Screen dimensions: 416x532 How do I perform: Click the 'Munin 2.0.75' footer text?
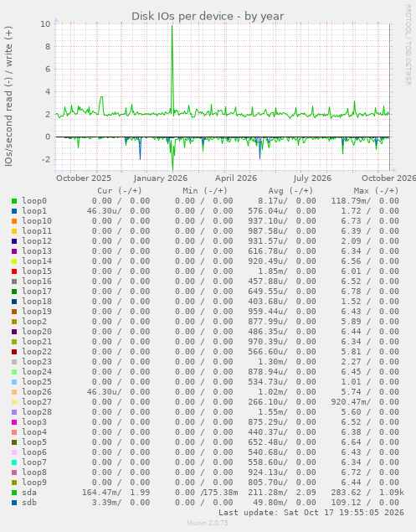coord(208,523)
